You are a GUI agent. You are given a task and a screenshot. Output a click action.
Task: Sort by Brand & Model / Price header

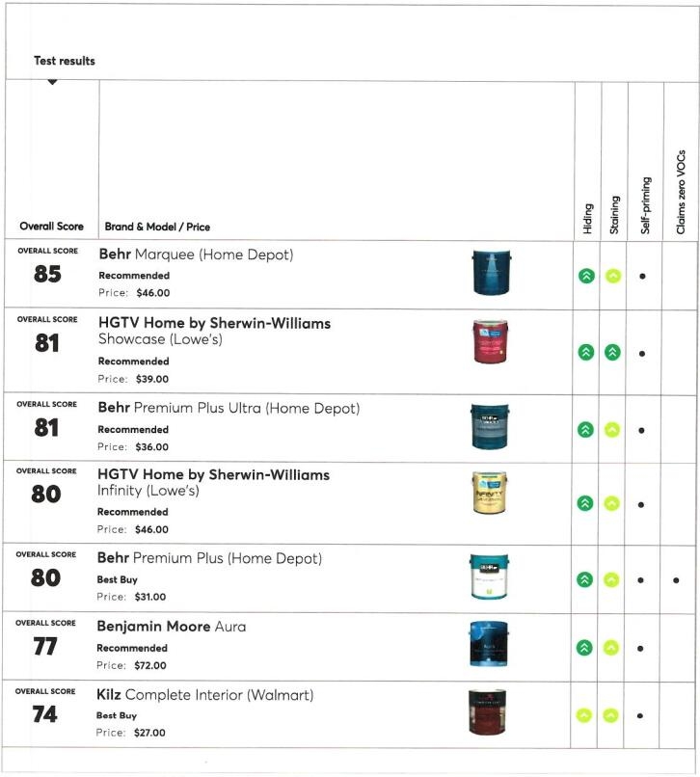pos(157,228)
